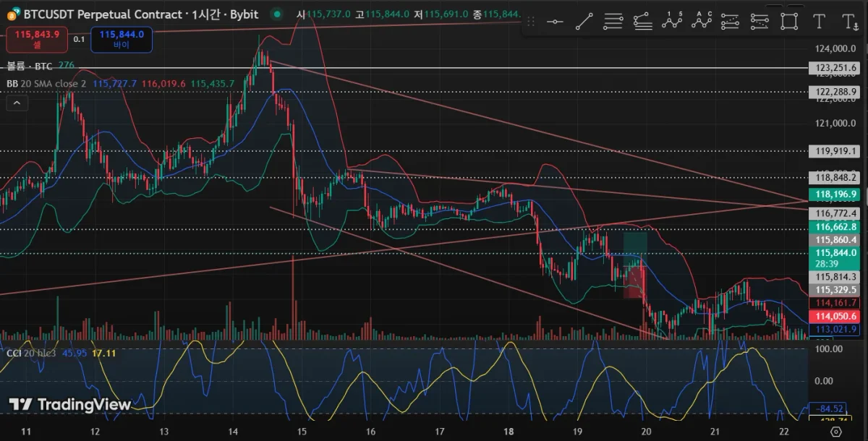Choose the Fib retracement tool
Viewport: 868px width, 441px height.
pyautogui.click(x=613, y=22)
